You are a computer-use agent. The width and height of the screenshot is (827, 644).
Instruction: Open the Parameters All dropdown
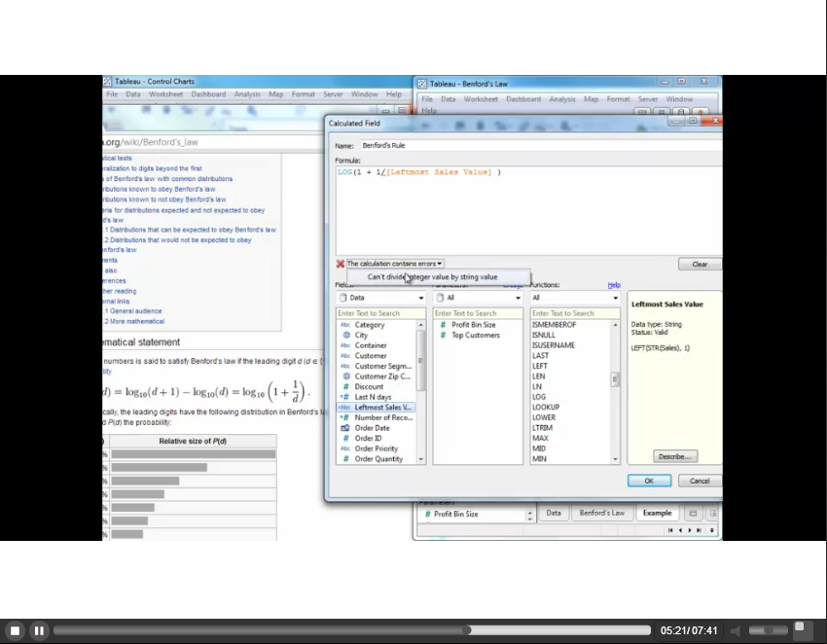click(477, 298)
